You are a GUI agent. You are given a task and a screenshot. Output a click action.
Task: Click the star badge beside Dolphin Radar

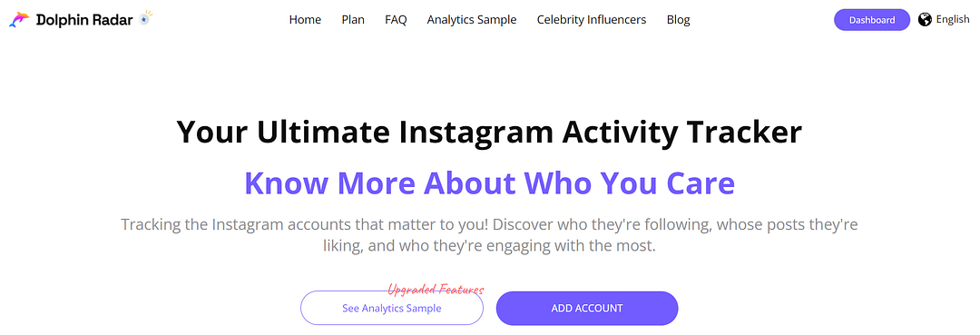145,17
